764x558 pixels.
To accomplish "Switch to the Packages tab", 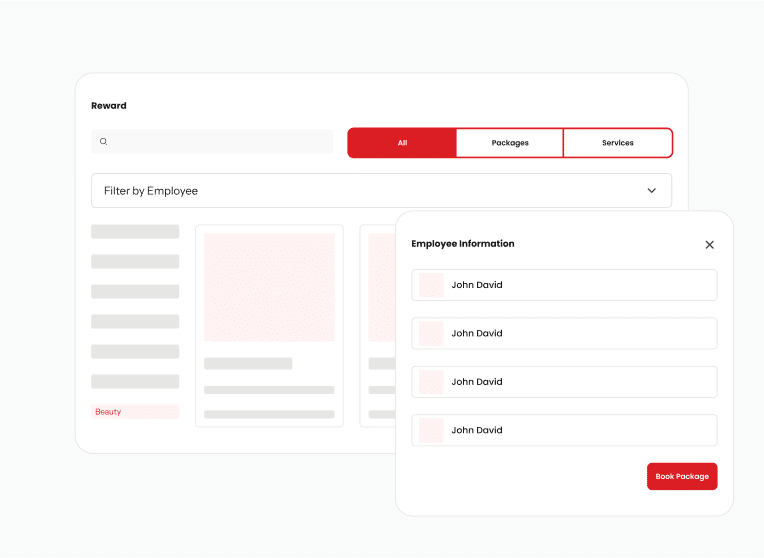I will (x=510, y=143).
